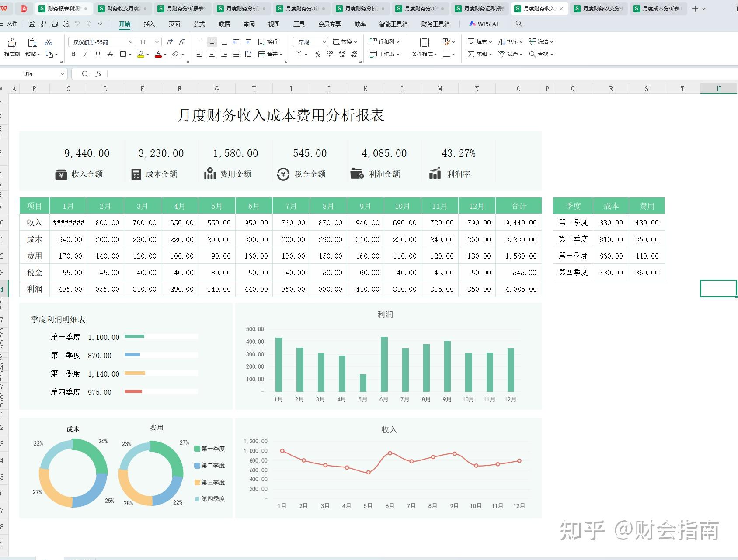Add a new tab with plus icon
This screenshot has width=738, height=560.
(x=695, y=8)
